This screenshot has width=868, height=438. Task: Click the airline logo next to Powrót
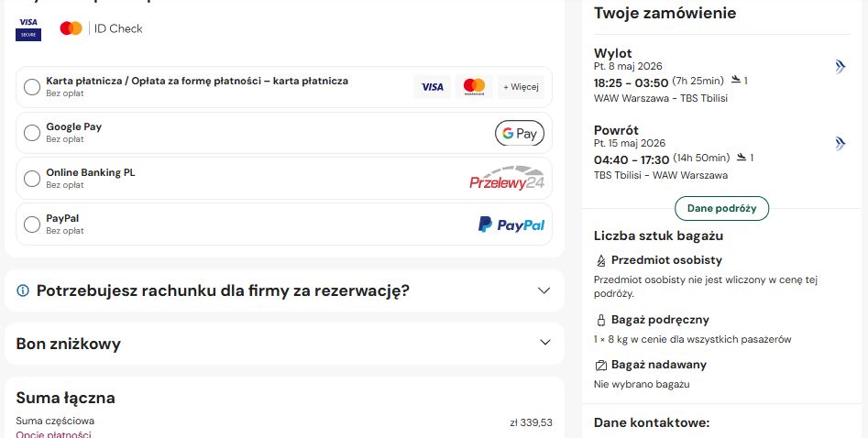coord(841,144)
